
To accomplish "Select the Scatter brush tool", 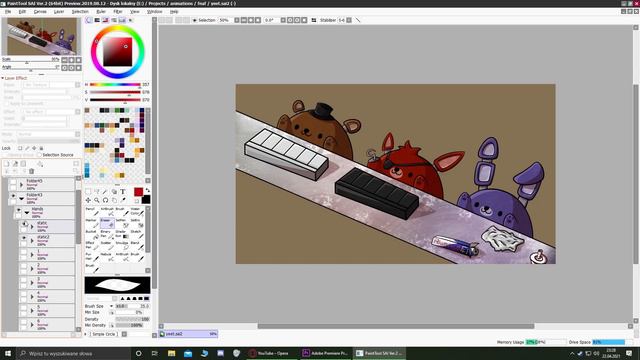I will (107, 245).
